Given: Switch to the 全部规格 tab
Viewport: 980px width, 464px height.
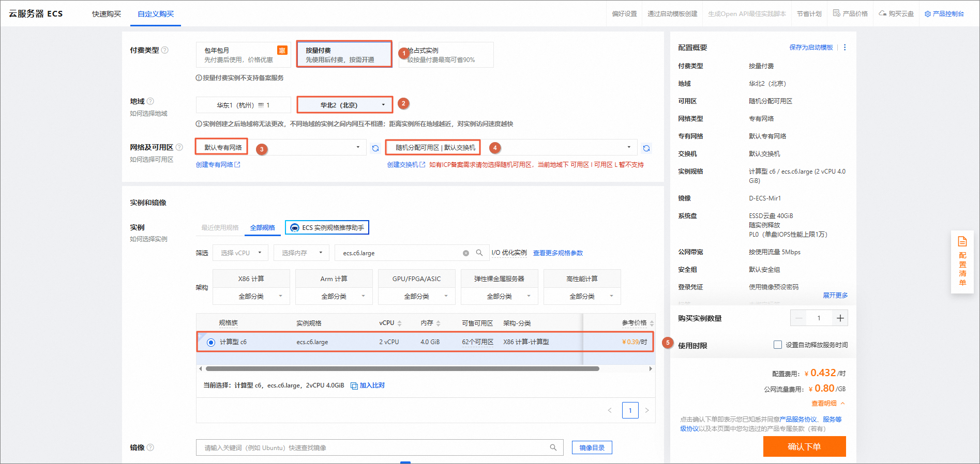Looking at the screenshot, I should pos(263,228).
